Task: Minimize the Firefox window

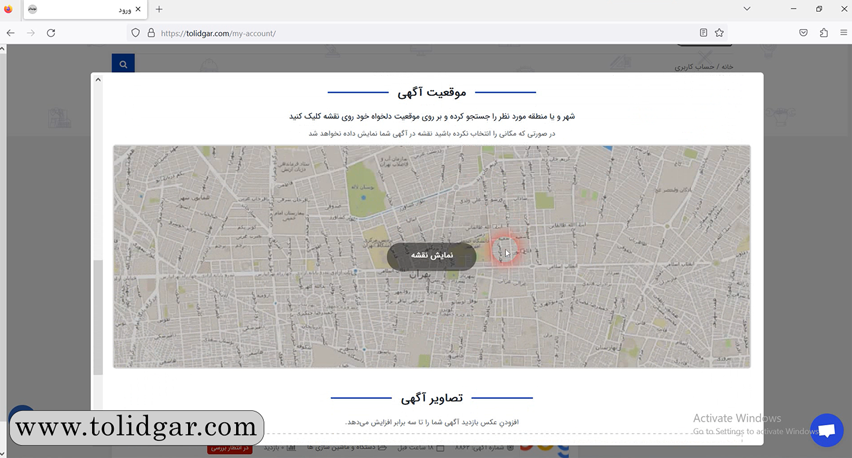Action: click(x=793, y=9)
